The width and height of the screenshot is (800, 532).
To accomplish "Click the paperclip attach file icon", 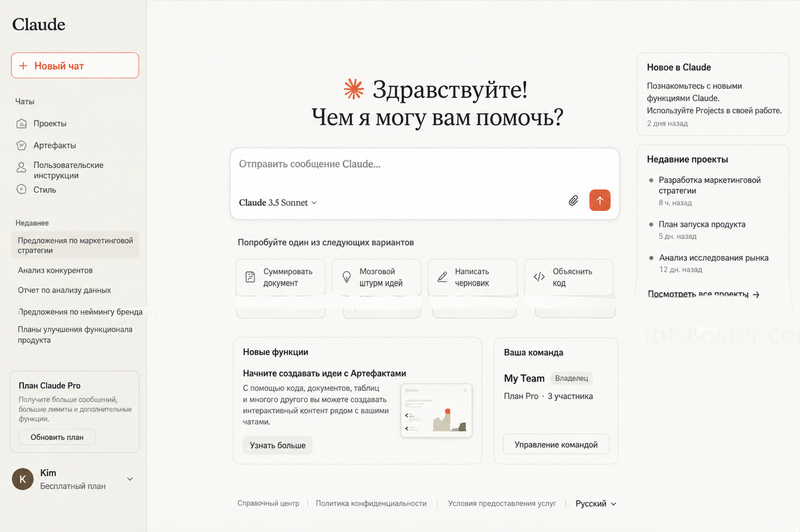I will (573, 200).
